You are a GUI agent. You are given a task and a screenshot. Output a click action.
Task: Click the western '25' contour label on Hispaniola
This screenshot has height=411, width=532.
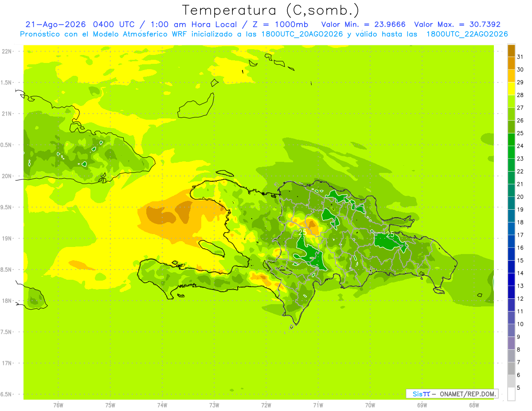pyautogui.click(x=302, y=232)
